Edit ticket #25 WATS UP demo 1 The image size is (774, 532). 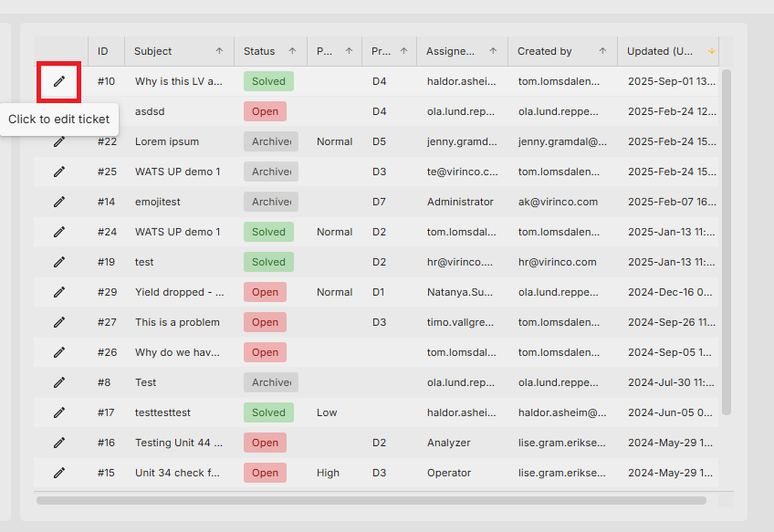(59, 172)
